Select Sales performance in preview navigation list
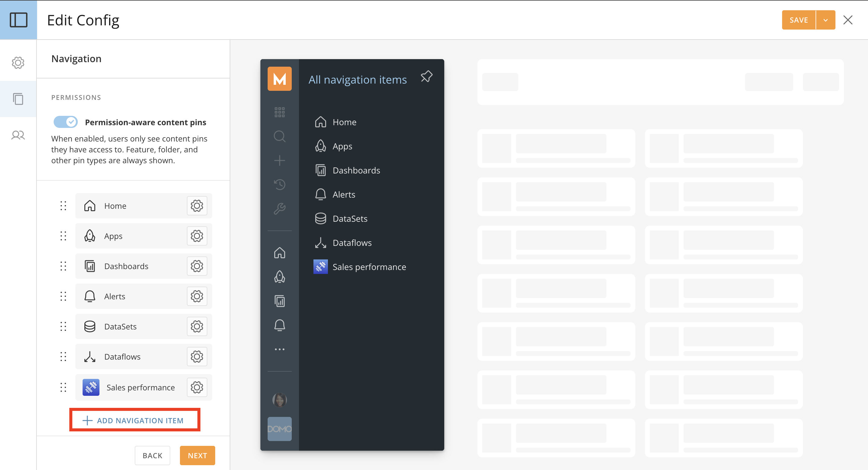 [360, 267]
